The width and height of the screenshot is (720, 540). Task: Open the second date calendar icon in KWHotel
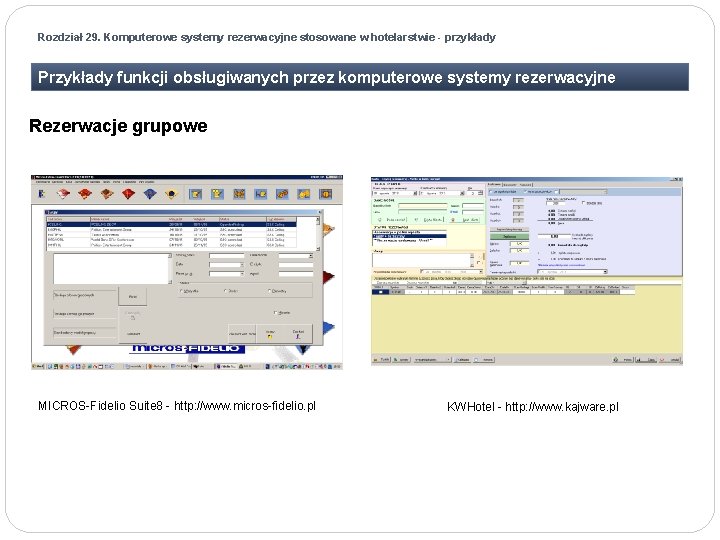462,193
